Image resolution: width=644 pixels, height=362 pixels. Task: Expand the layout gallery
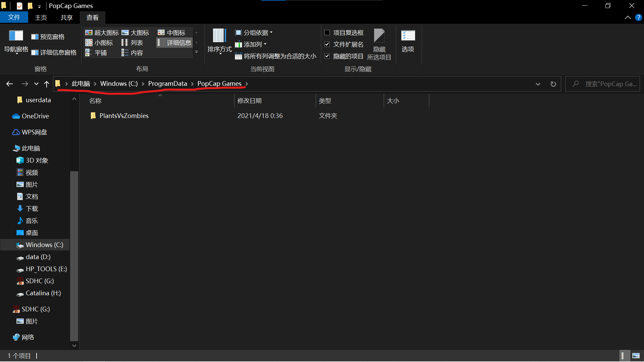197,52
